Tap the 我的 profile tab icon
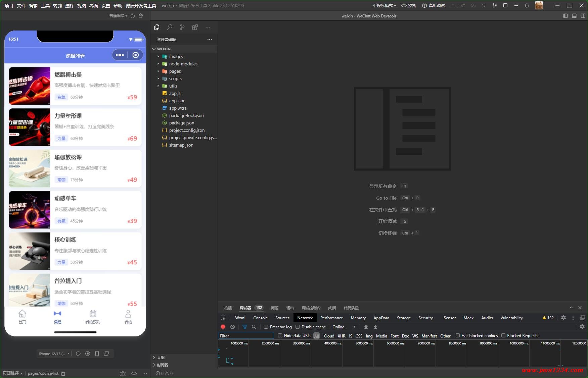Image resolution: width=588 pixels, height=378 pixels. [x=128, y=314]
